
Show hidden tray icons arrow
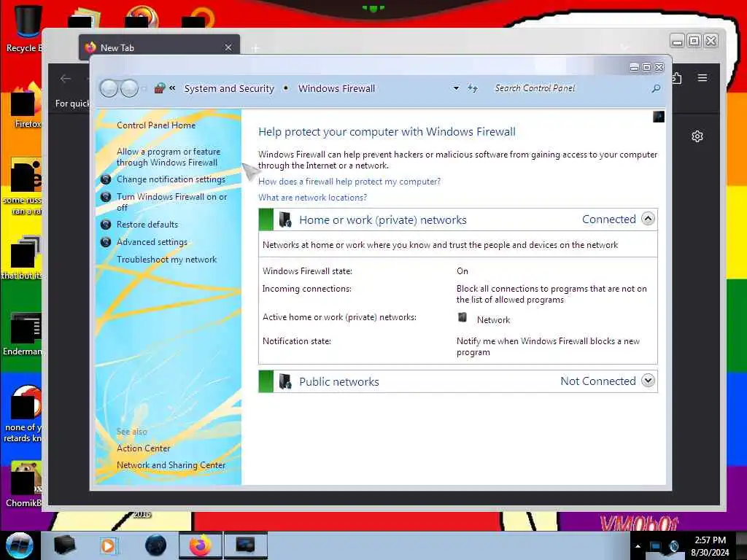[638, 546]
